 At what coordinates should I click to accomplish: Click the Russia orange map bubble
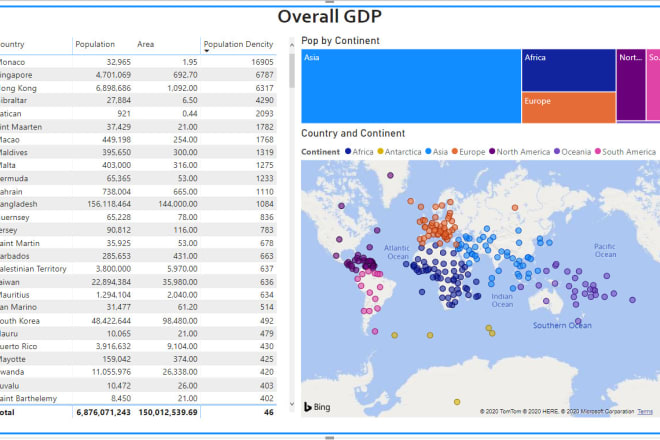point(515,208)
